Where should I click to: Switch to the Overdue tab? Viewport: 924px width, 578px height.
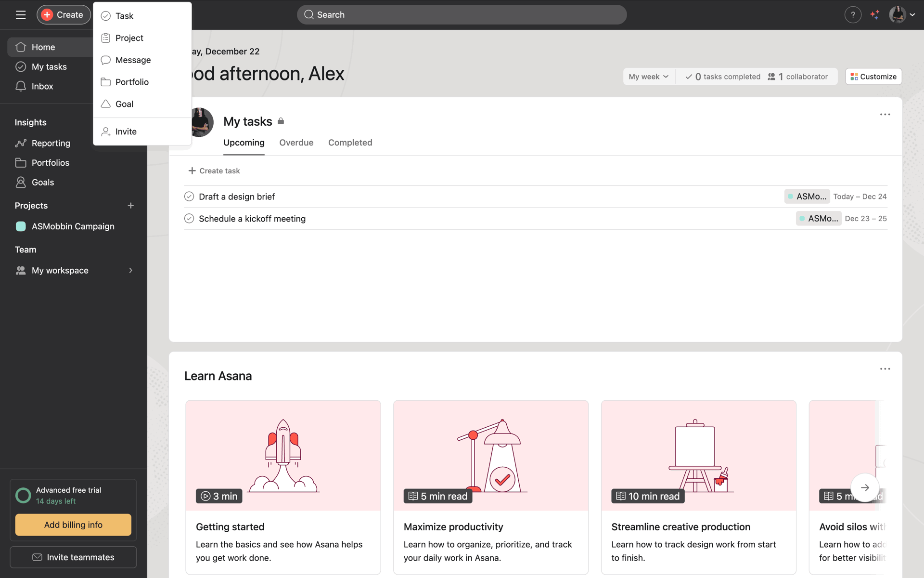point(296,143)
